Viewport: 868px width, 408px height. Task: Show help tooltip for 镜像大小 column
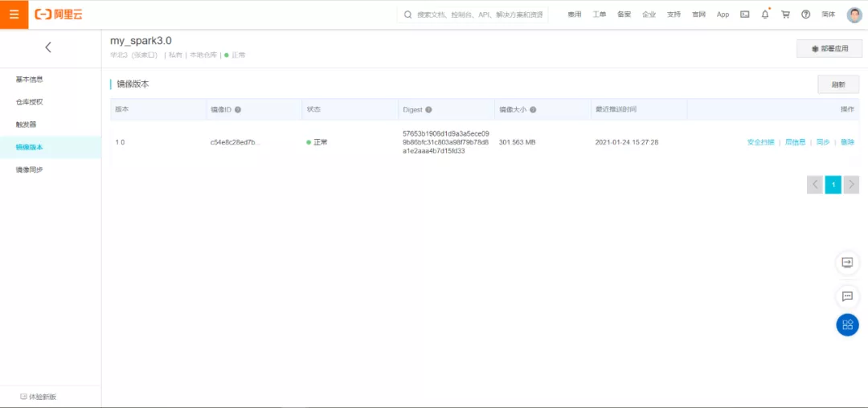click(x=533, y=109)
